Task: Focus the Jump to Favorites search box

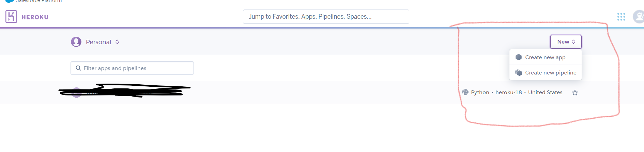Action: coord(326,17)
